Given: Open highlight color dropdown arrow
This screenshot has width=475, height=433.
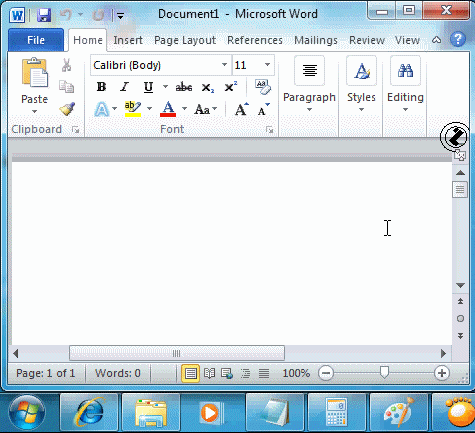Looking at the screenshot, I should 149,109.
